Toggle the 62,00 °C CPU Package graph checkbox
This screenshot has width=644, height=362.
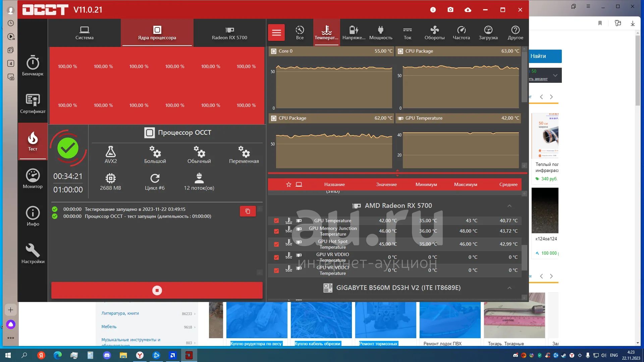point(273,118)
